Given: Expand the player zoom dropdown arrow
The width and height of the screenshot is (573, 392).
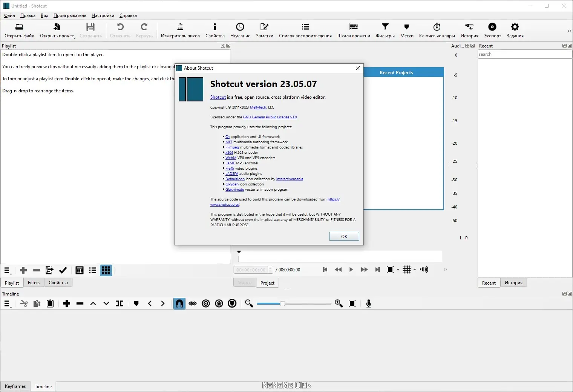Looking at the screenshot, I should pos(398,270).
